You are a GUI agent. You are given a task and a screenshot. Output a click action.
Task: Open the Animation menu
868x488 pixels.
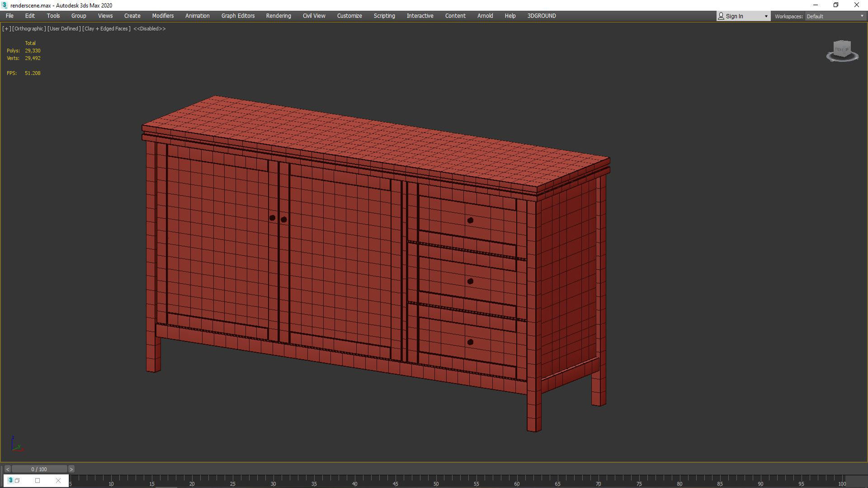pyautogui.click(x=198, y=16)
